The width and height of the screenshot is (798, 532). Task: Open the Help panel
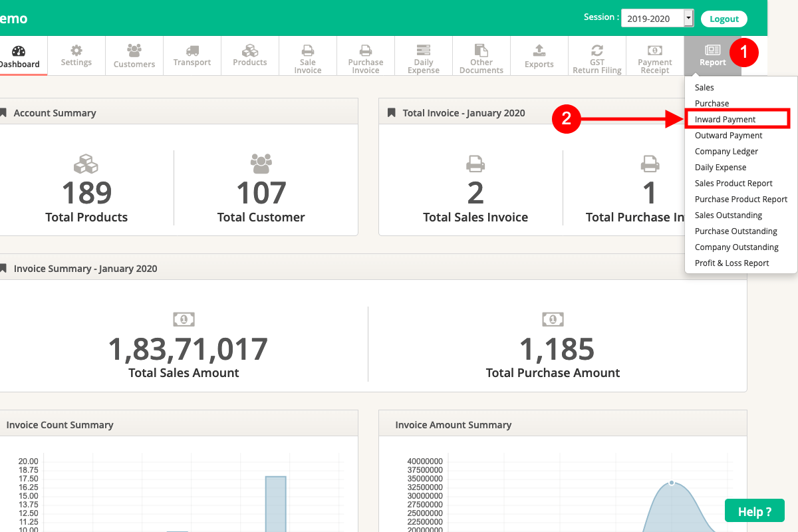coord(755,511)
